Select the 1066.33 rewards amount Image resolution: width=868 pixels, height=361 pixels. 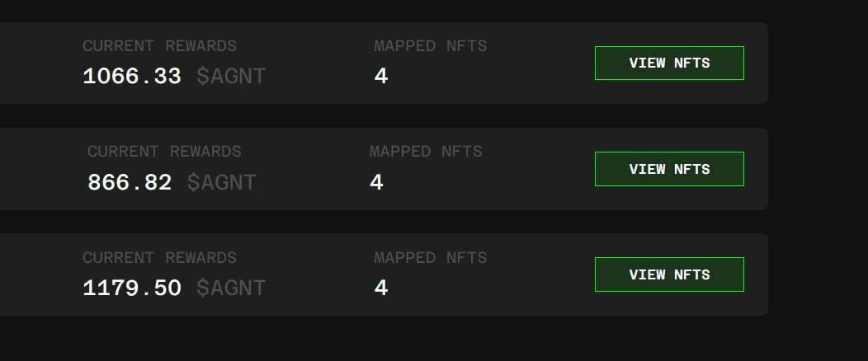point(132,77)
